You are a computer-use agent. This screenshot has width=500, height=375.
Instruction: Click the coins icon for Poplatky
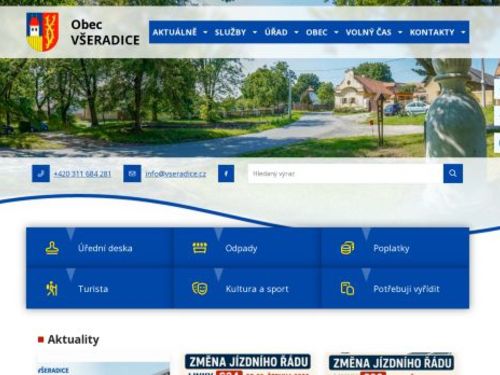[x=347, y=248]
